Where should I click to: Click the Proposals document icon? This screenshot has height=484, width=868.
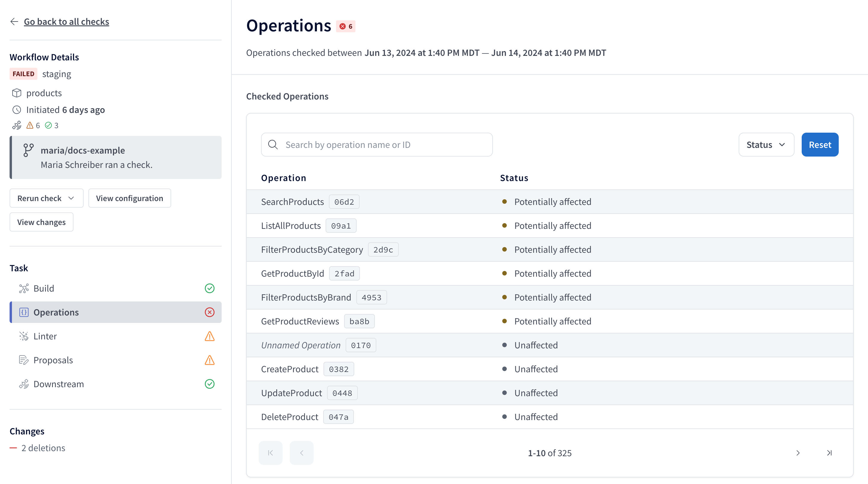[24, 360]
